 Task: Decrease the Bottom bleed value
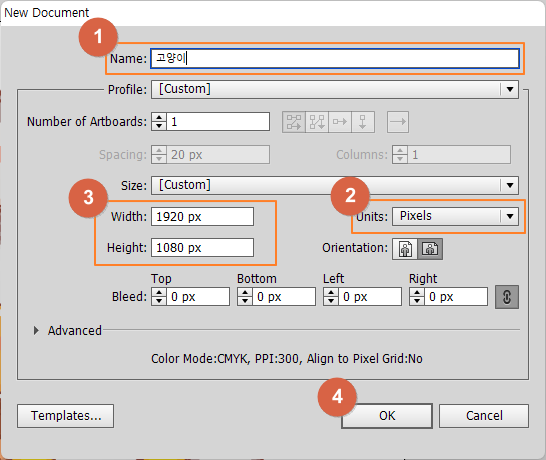tap(245, 301)
